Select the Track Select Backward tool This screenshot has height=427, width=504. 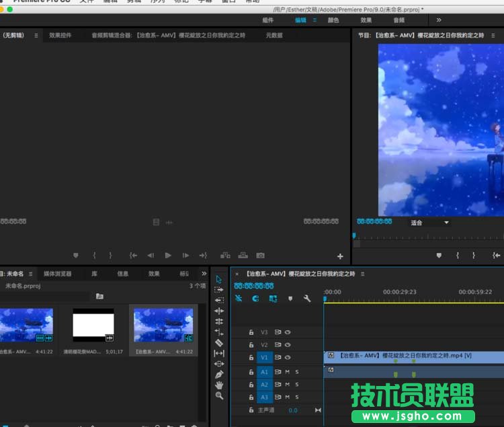(x=219, y=300)
